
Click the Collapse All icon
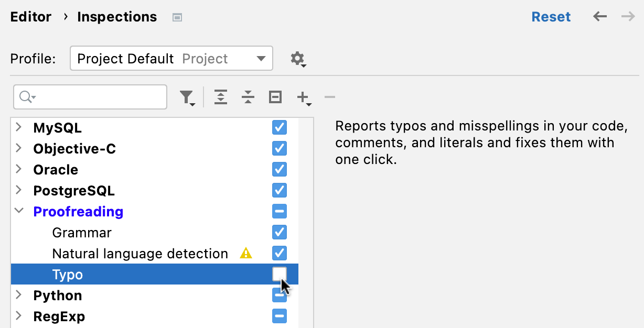tap(248, 97)
